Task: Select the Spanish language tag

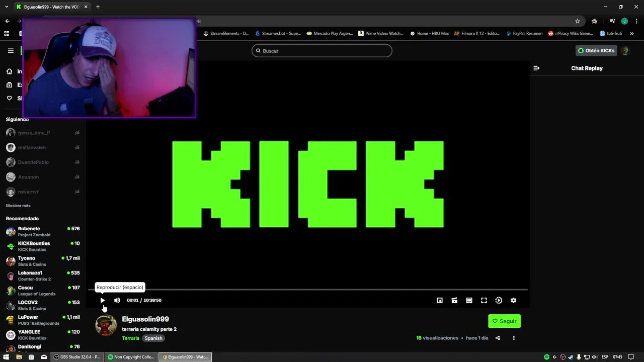Action: pos(153,338)
